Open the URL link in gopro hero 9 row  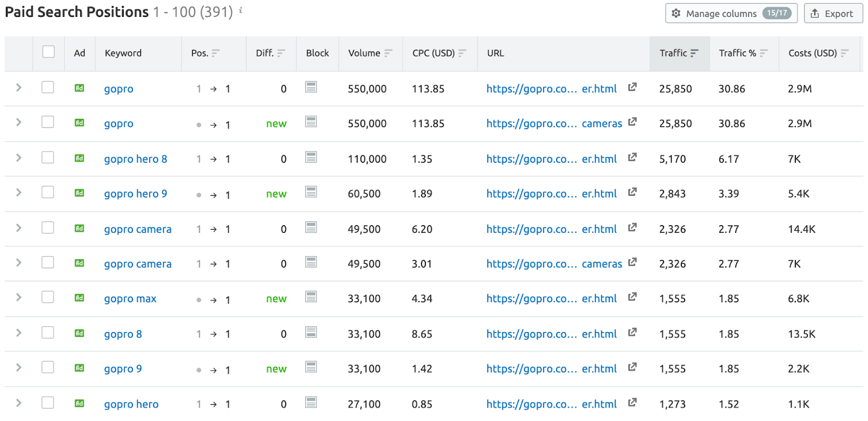552,194
